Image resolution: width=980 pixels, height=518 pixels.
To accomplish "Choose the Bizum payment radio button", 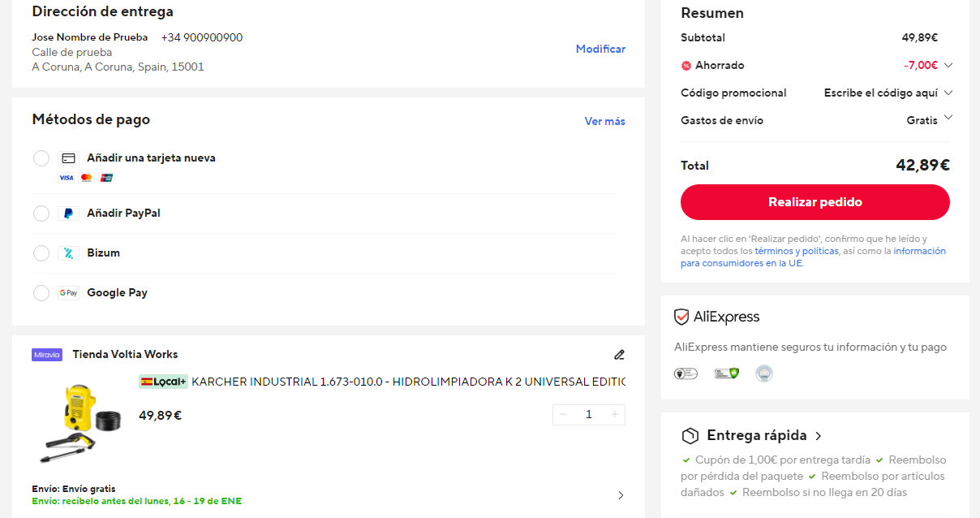I will pyautogui.click(x=41, y=253).
